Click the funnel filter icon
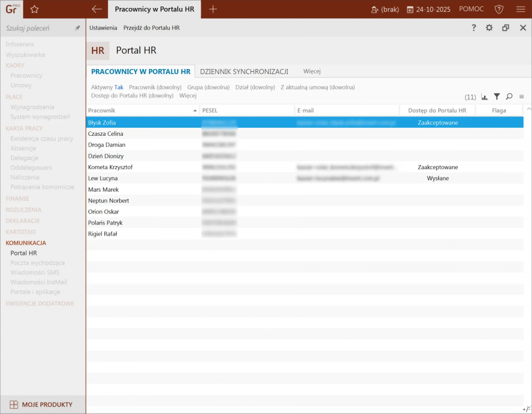The height and width of the screenshot is (414, 532). point(496,97)
